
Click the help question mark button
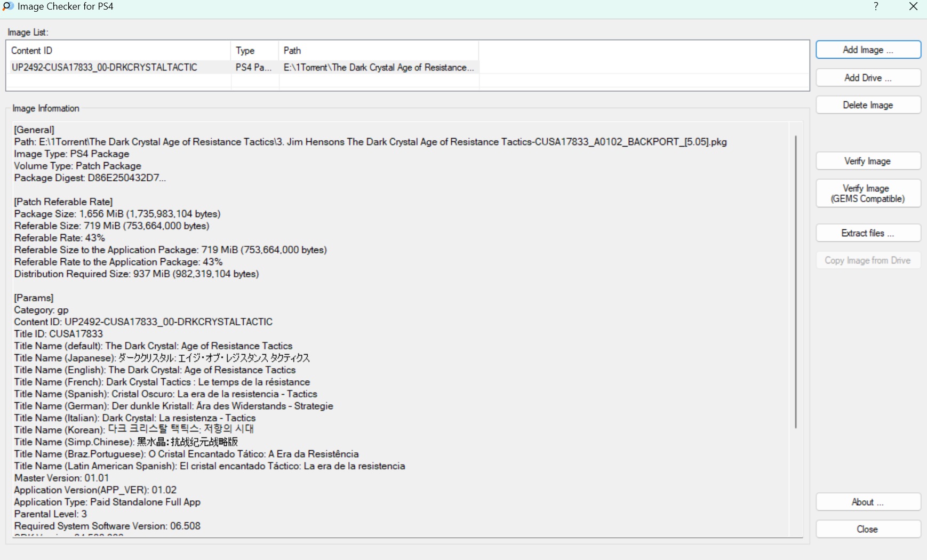876,6
